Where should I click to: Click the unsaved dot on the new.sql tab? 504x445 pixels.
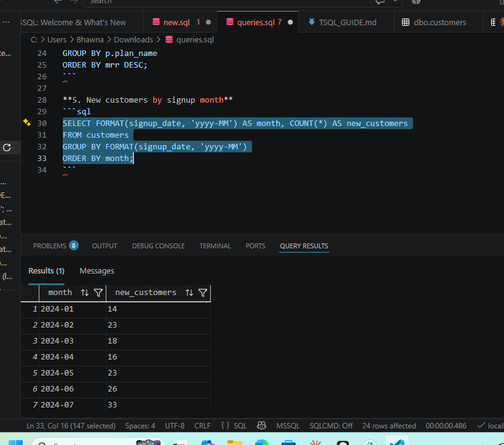(x=208, y=22)
